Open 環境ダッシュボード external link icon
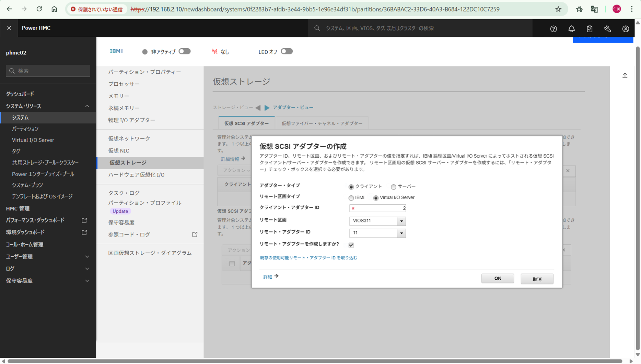641x364 pixels. 84,232
